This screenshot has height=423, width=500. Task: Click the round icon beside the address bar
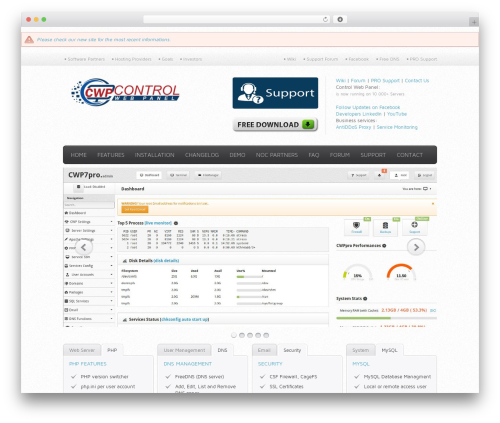point(340,19)
